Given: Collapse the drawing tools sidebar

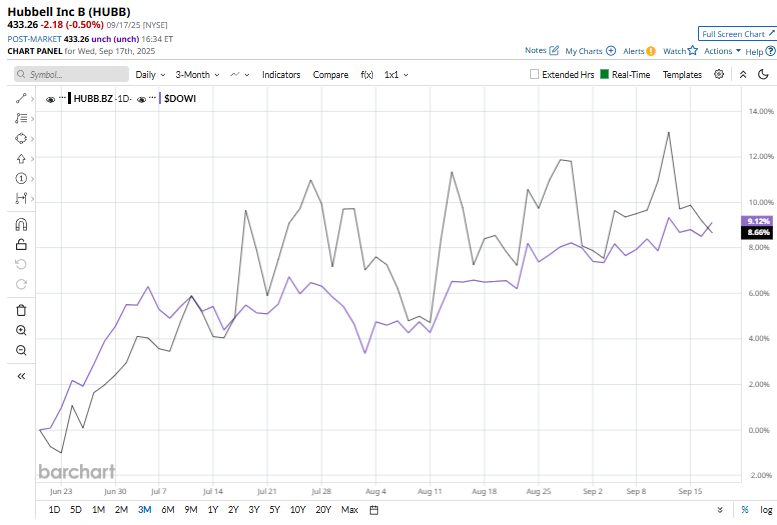Looking at the screenshot, I should [x=21, y=376].
